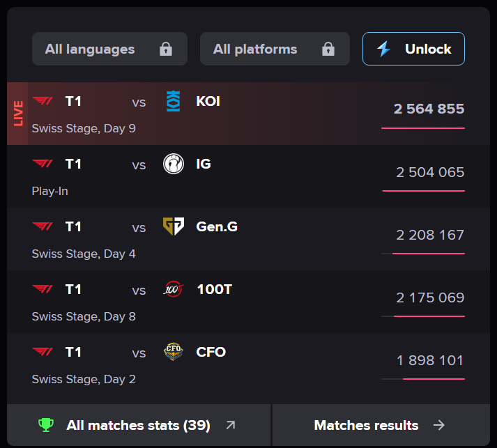Click the lightning bolt icon on Unlock

[384, 49]
